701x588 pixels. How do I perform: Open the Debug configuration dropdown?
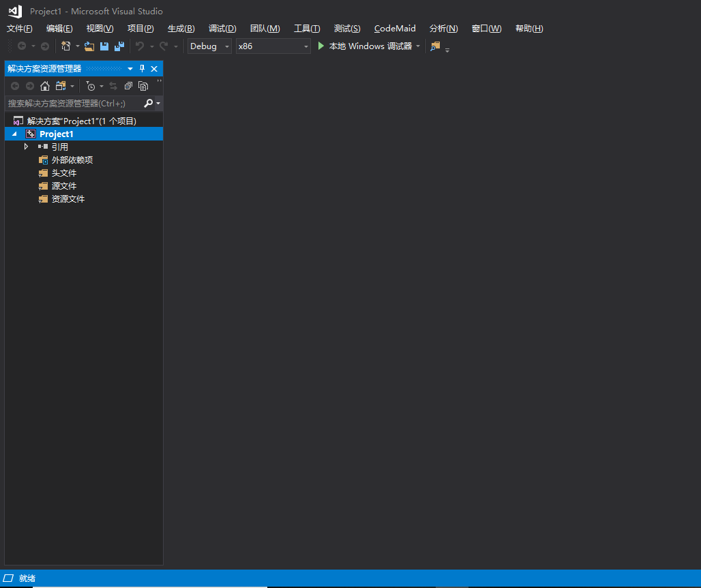click(x=226, y=46)
